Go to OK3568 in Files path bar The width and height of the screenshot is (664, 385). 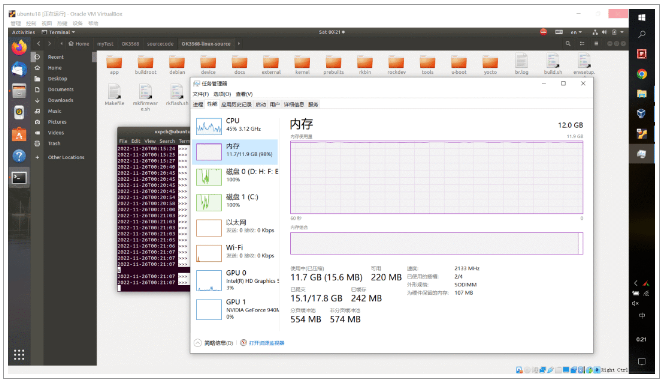coord(130,44)
